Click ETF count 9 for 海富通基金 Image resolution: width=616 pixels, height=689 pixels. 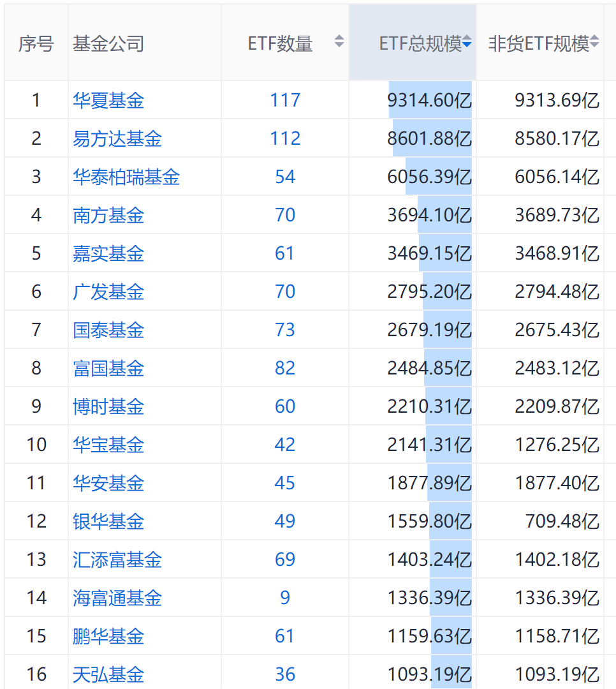click(x=285, y=597)
